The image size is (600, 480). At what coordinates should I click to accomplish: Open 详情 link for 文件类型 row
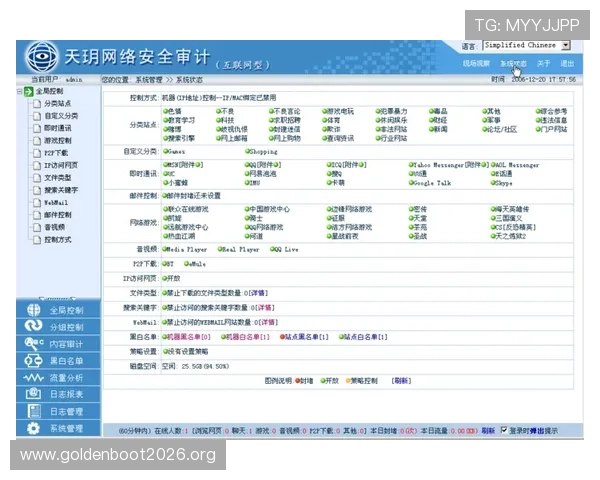258,293
